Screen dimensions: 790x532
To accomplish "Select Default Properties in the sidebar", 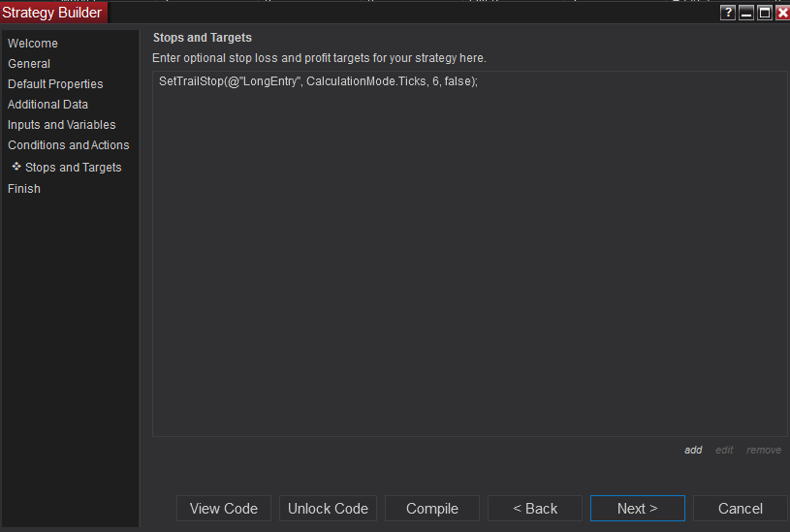I will tap(55, 84).
